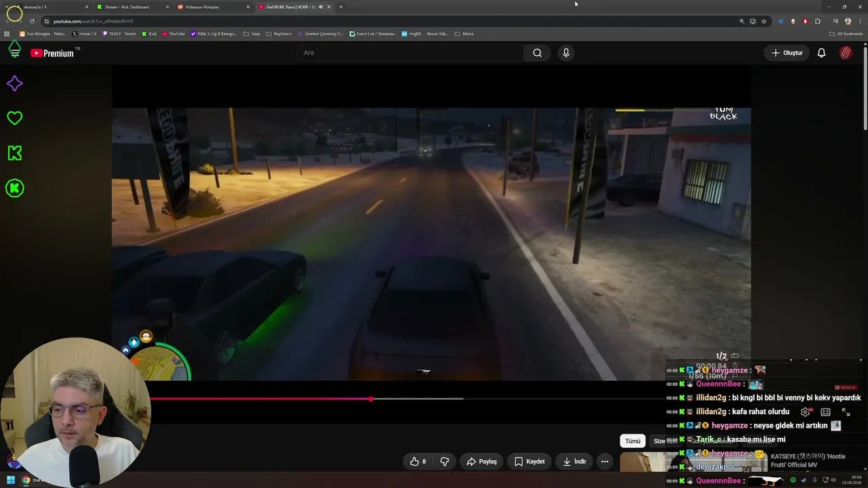Open more actions three-dot menu
This screenshot has height=488, width=868.
click(x=605, y=462)
